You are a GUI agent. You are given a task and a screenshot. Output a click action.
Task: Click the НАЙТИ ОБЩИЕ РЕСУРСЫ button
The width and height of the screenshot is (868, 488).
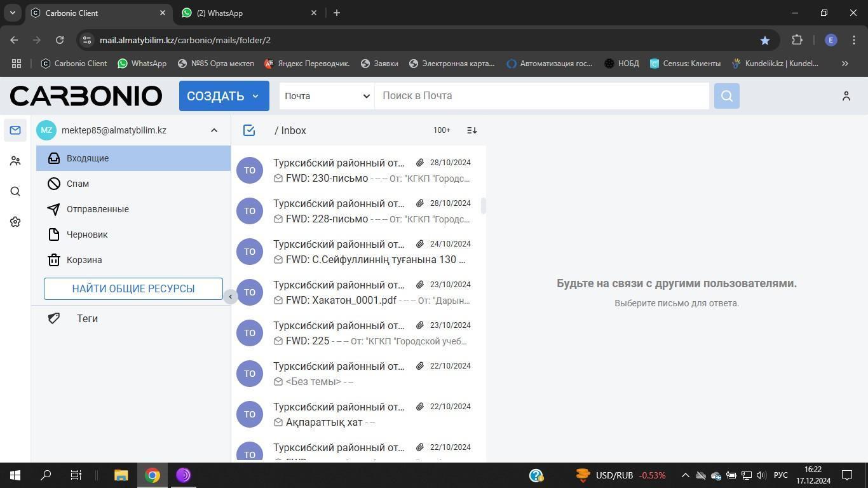click(x=133, y=288)
